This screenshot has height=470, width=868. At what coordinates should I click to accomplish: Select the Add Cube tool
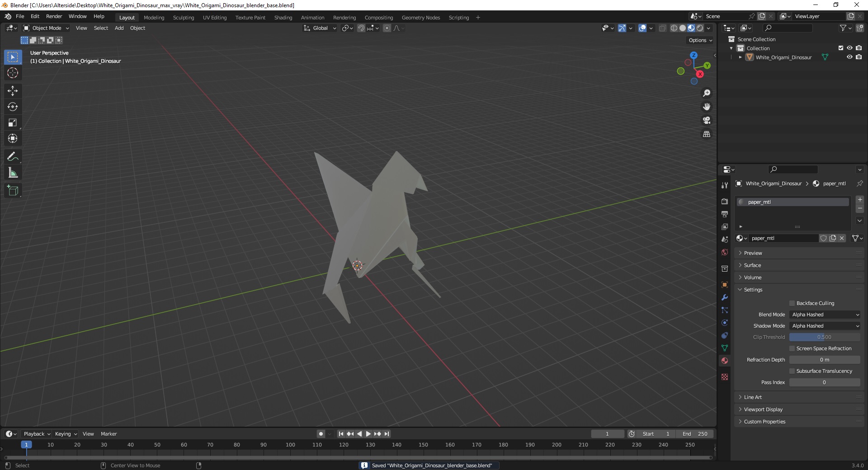(13, 191)
